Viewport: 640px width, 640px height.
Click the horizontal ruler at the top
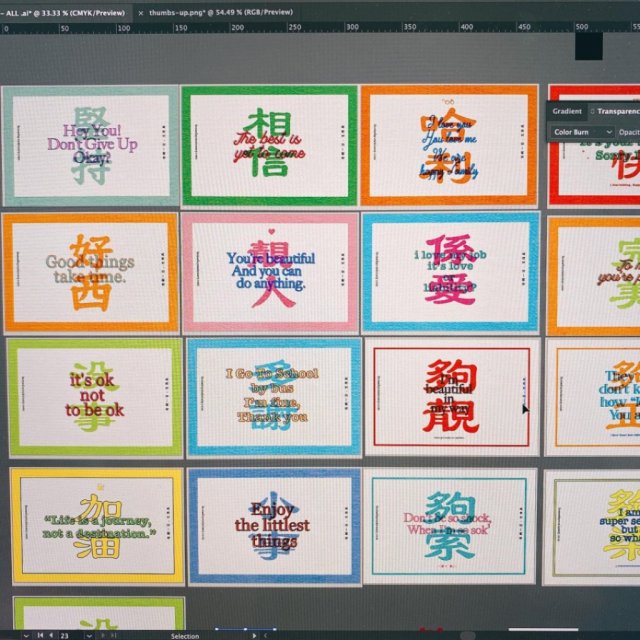[x=300, y=28]
